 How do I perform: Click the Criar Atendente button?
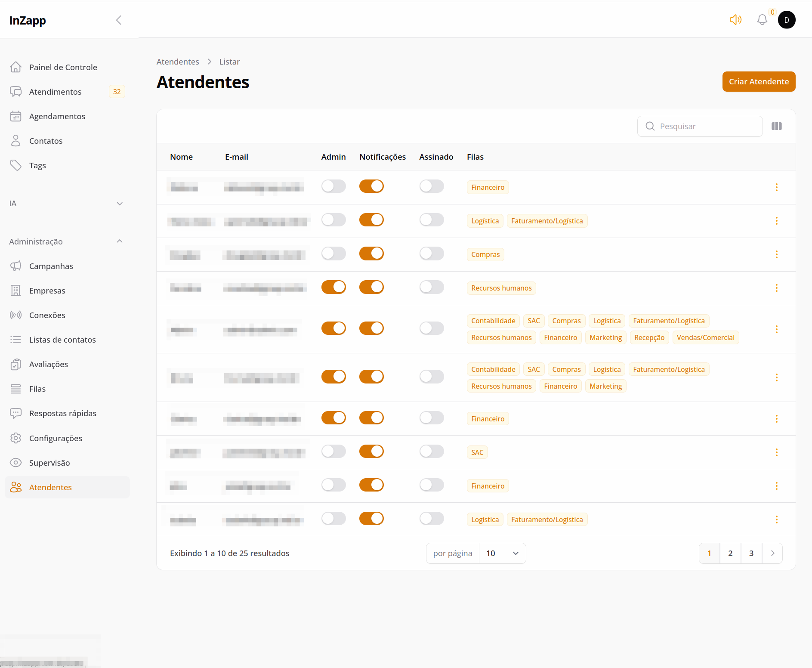(x=758, y=81)
